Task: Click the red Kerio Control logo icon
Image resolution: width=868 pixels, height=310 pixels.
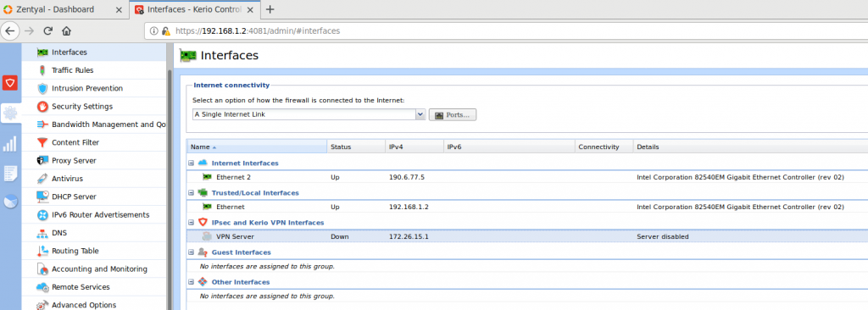Action: point(10,83)
